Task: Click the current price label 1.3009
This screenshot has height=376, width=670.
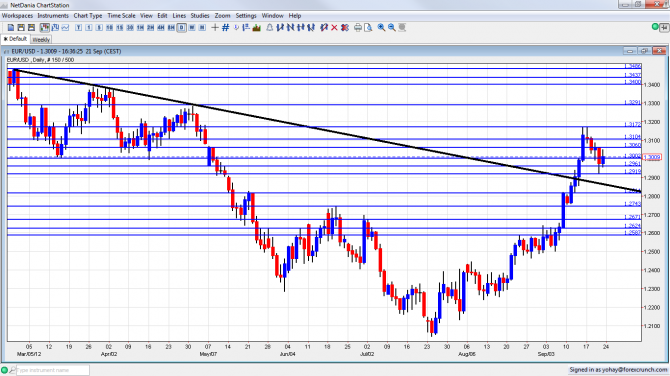Action: pyautogui.click(x=652, y=157)
